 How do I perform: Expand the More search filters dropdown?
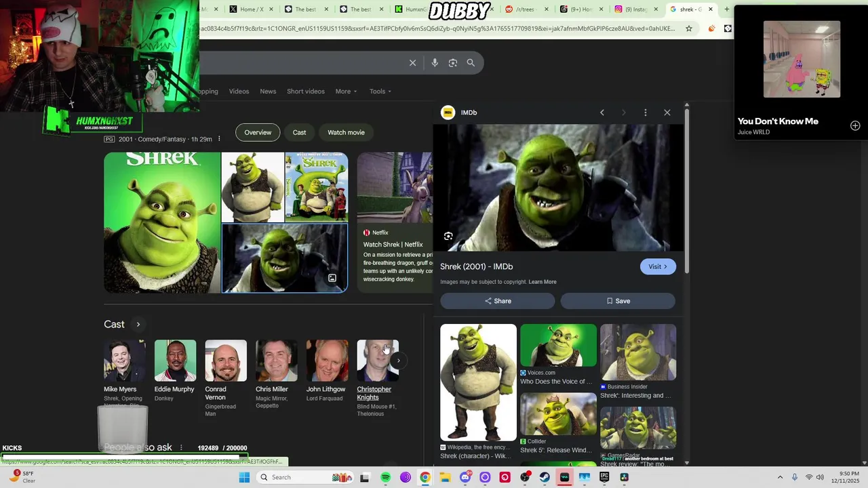pos(346,91)
